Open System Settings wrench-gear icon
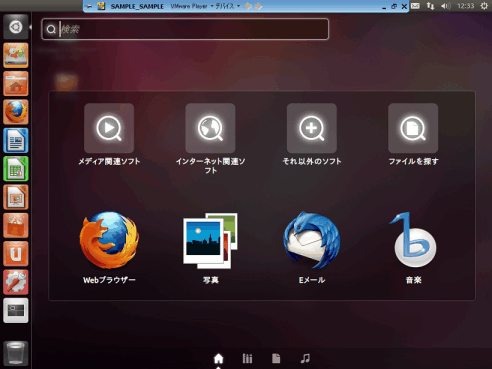 16,282
